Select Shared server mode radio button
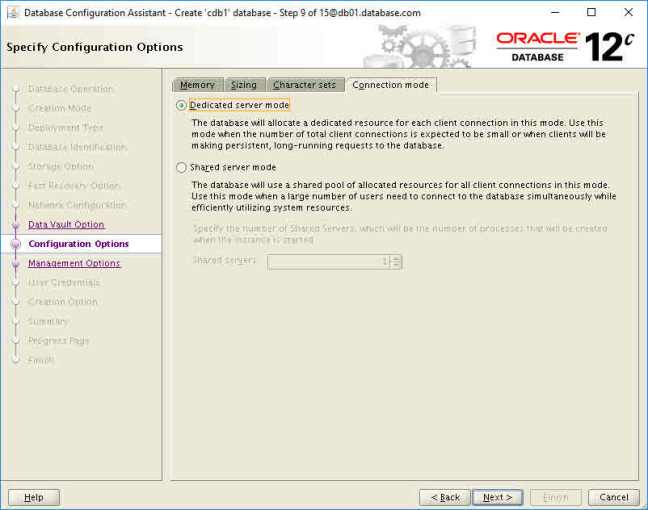The height and width of the screenshot is (510, 648). (181, 168)
